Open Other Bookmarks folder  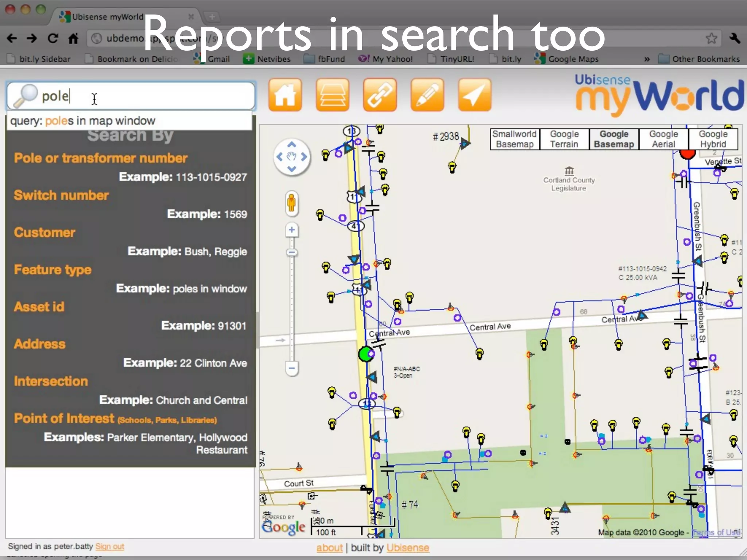click(x=699, y=59)
